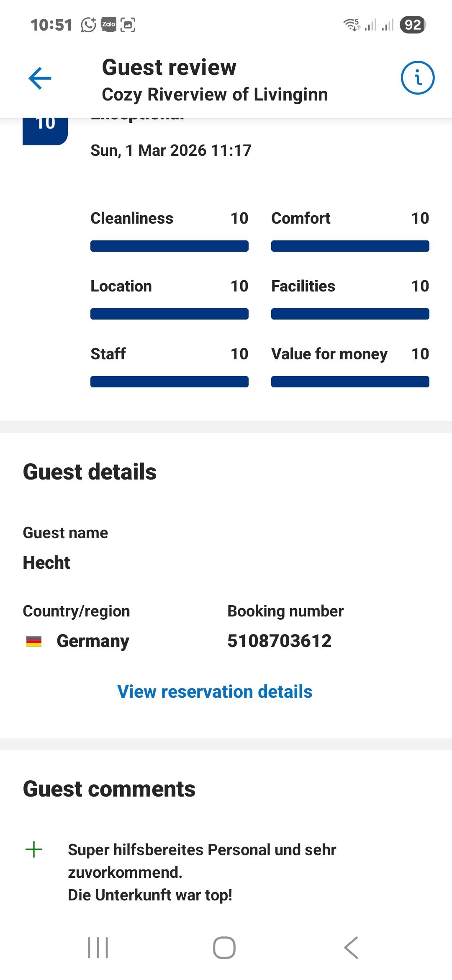Open the info circle icon
452x980 pixels.
tap(417, 78)
